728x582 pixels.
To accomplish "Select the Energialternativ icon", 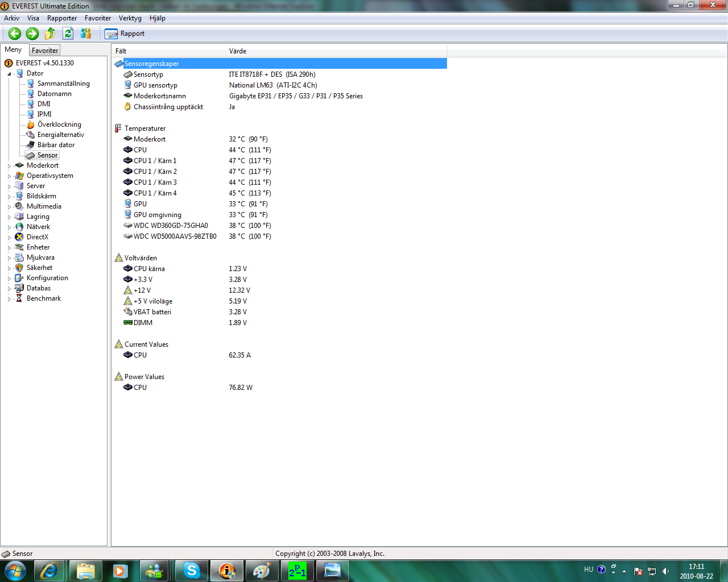I will pos(31,135).
